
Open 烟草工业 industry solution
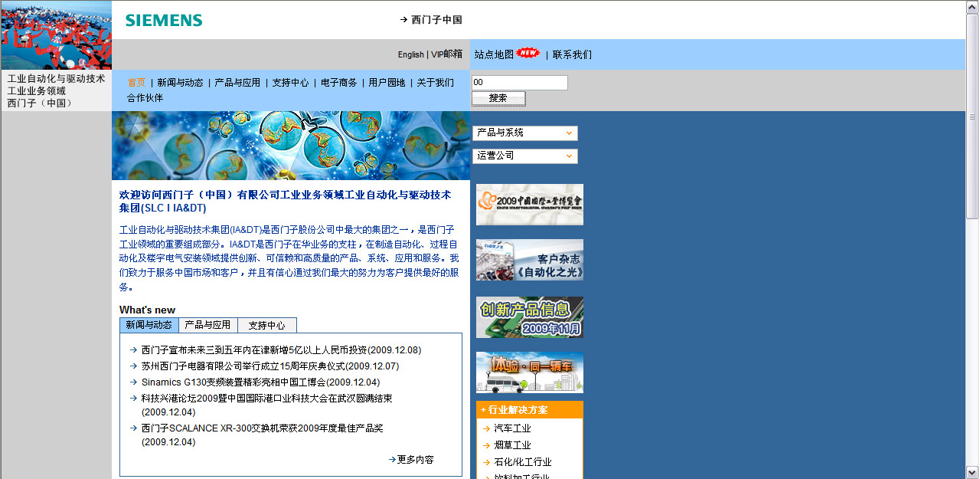pyautogui.click(x=512, y=445)
